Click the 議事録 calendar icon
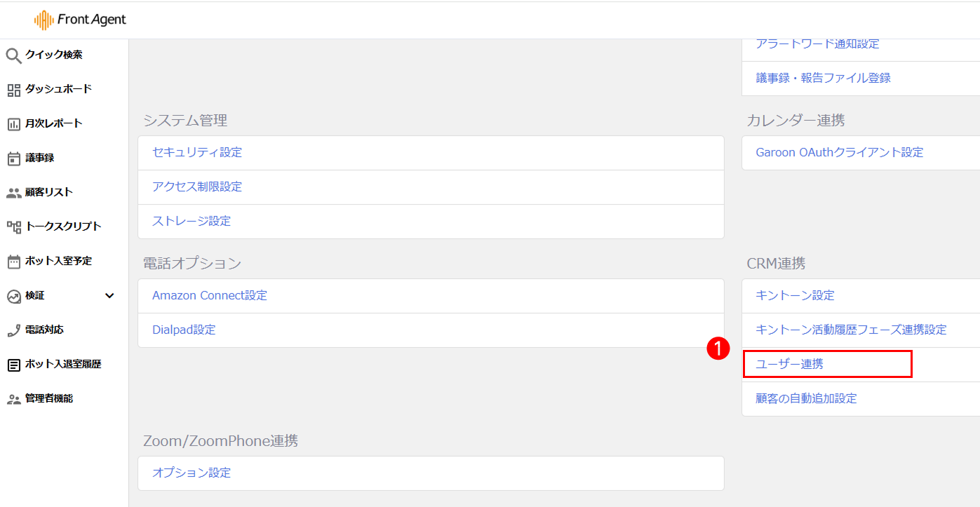980x507 pixels. (14, 158)
